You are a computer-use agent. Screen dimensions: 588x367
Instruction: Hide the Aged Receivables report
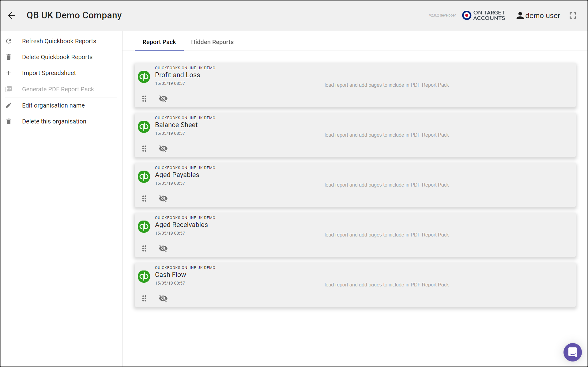click(x=163, y=248)
